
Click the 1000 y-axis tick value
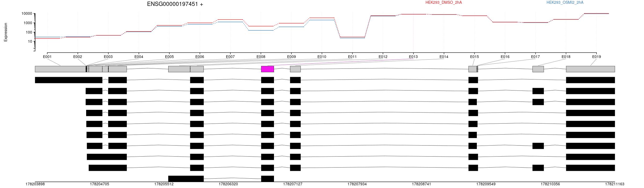coord(28,23)
